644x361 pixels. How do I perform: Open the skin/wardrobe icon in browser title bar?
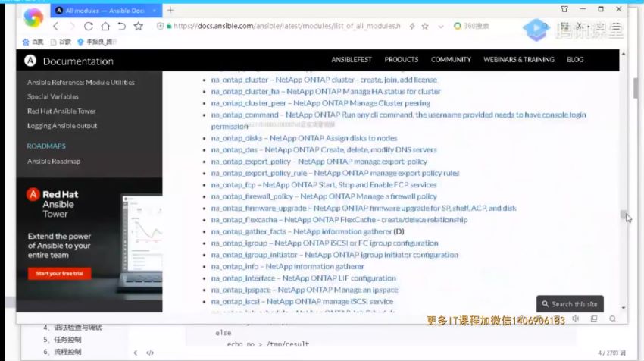pos(564,9)
